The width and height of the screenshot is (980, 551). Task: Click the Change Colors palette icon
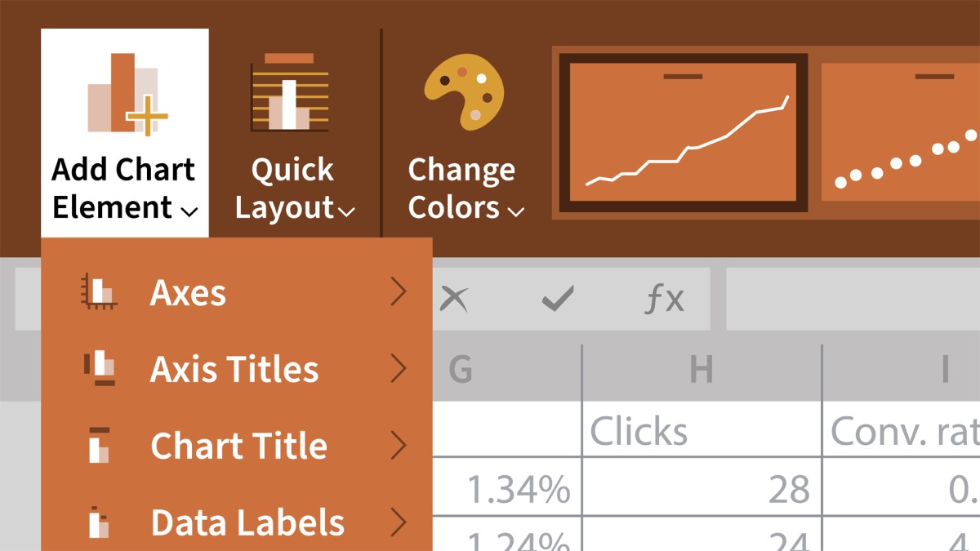[464, 91]
